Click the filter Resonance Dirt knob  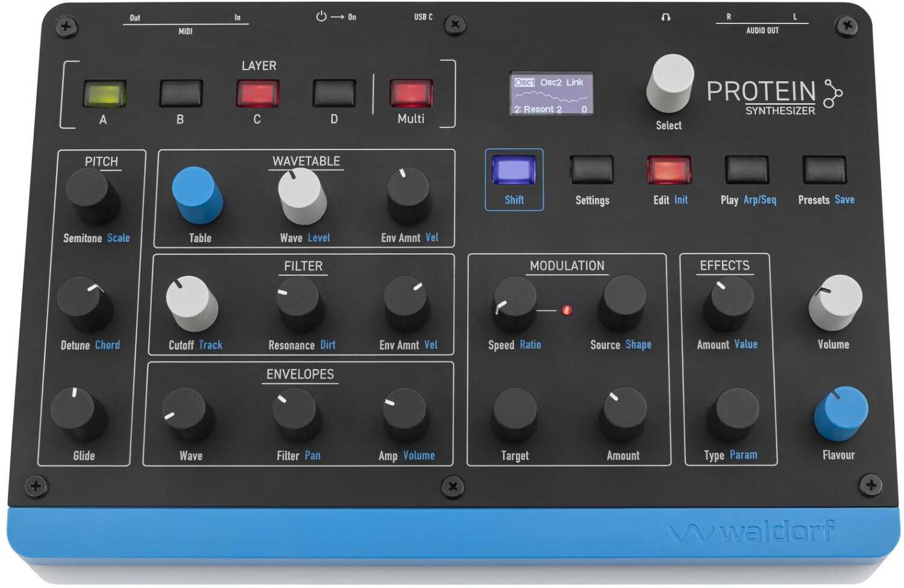pyautogui.click(x=300, y=302)
